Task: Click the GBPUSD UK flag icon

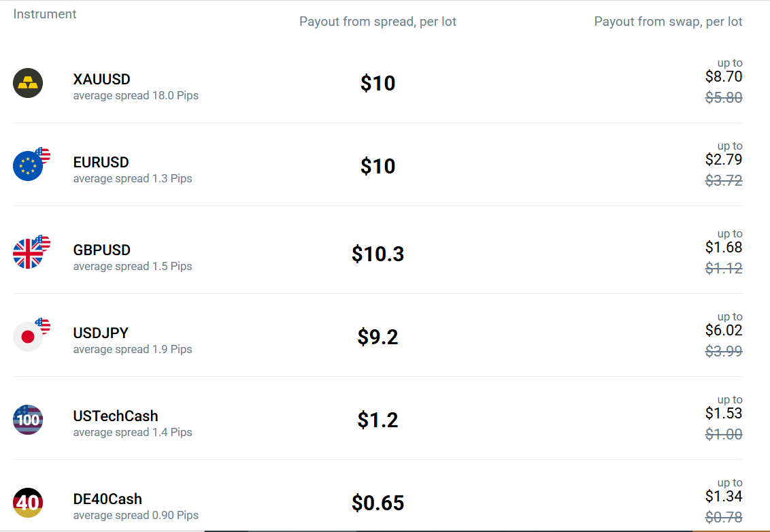Action: (27, 254)
